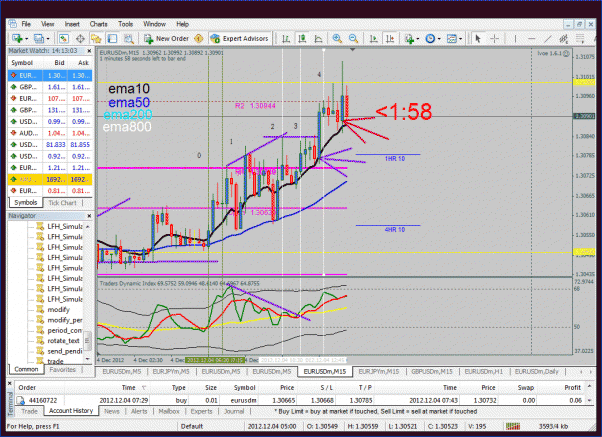Screen dimensions: 602x437
Task: Select the Cursor arrow tool
Action: coord(478,38)
